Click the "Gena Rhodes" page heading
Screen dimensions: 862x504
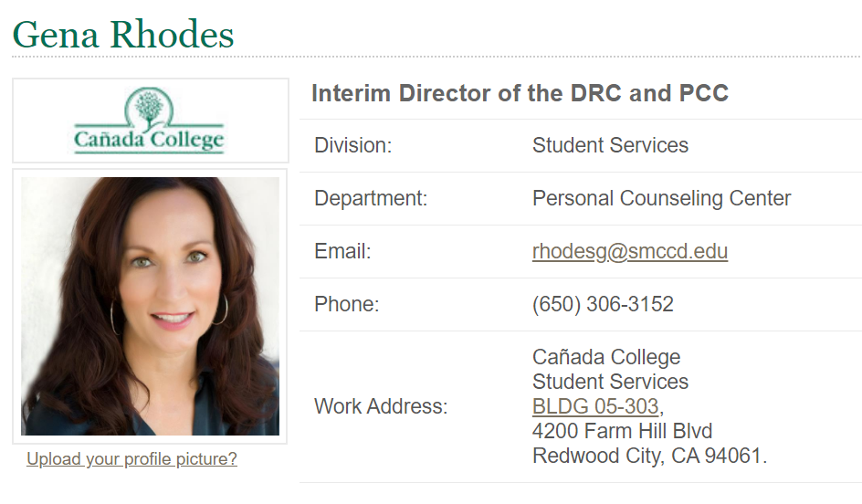(123, 35)
